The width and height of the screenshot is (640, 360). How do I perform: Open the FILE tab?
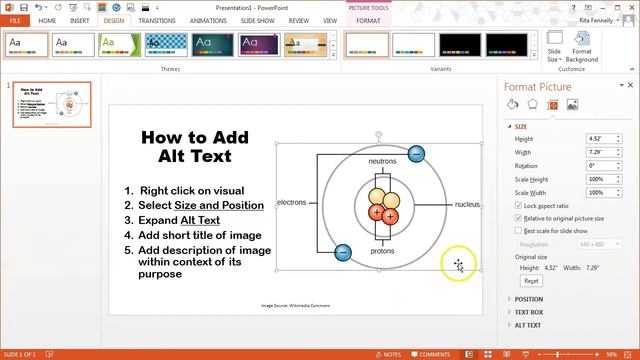[15, 20]
